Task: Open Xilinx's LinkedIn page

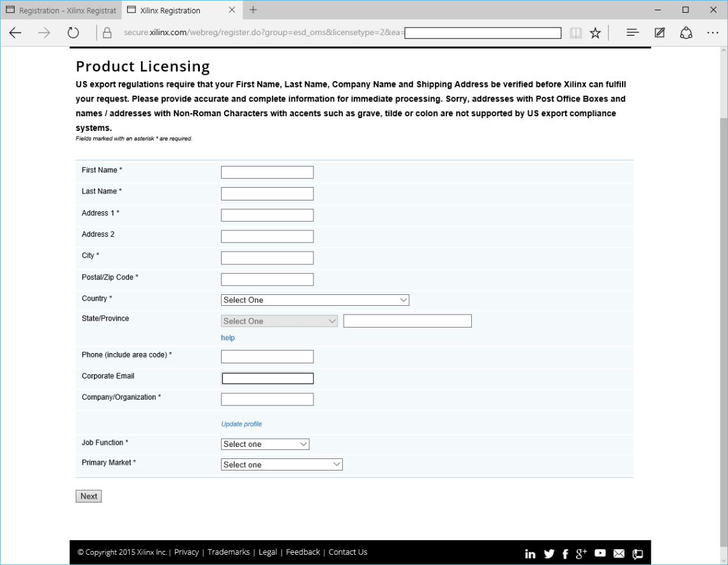Action: [529, 554]
